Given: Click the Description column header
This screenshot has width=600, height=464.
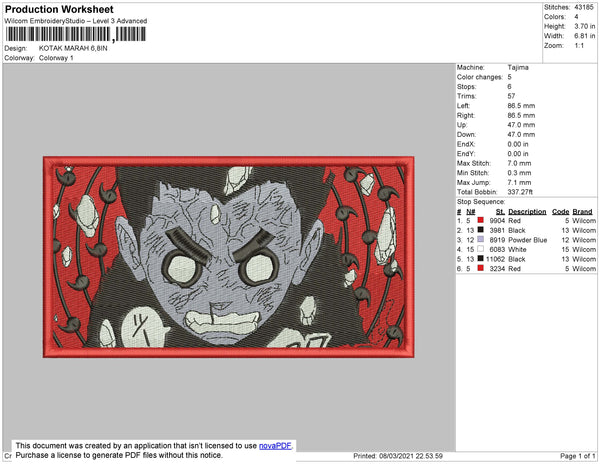Looking at the screenshot, I should click(527, 212).
